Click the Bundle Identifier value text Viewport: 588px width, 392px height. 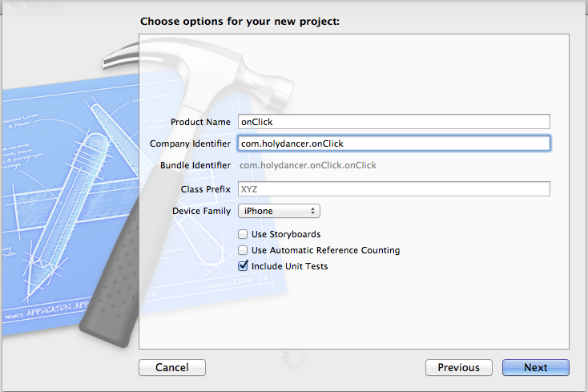pos(308,165)
